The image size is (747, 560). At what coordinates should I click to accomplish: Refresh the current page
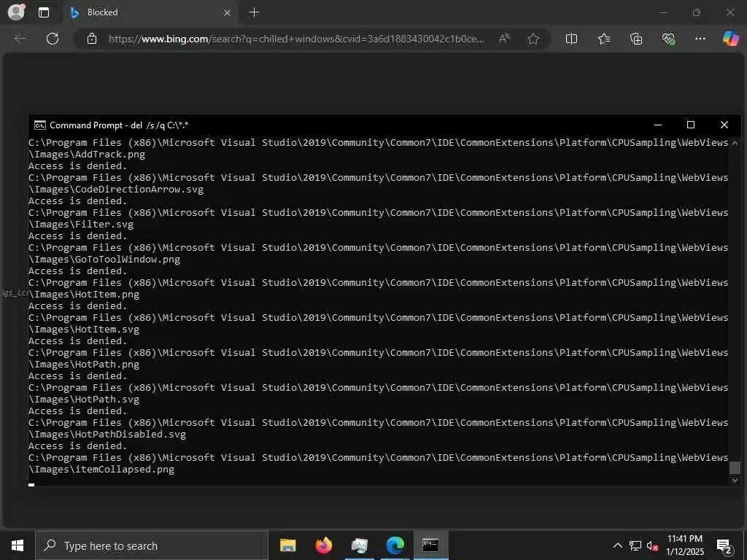tap(53, 39)
